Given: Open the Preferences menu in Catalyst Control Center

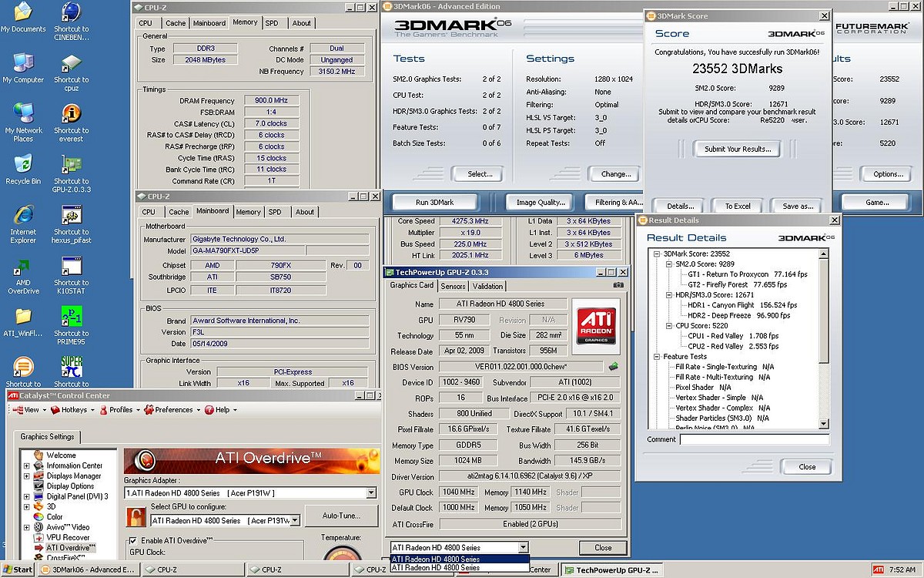Looking at the screenshot, I should click(x=170, y=410).
